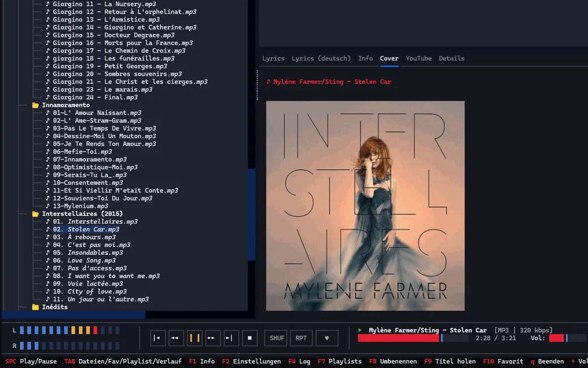Stop playback with the stop button

(249, 338)
